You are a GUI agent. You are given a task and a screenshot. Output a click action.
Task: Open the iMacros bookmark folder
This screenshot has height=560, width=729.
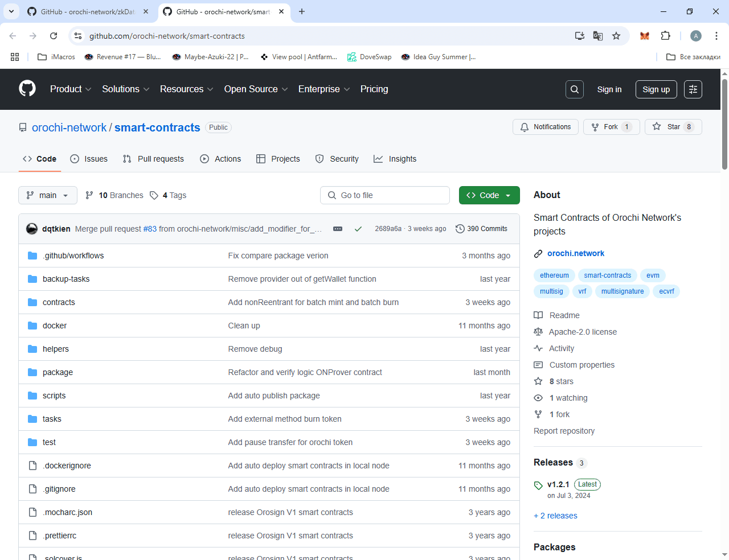[x=56, y=57]
